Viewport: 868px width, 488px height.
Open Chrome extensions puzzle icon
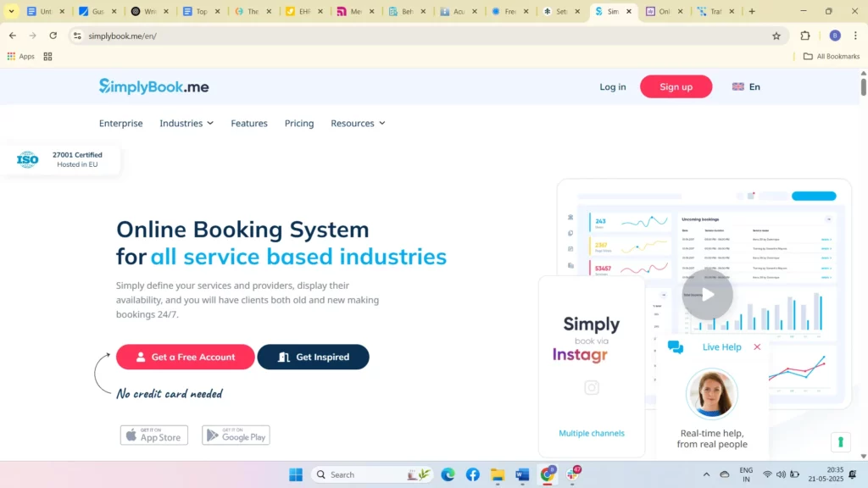(804, 36)
